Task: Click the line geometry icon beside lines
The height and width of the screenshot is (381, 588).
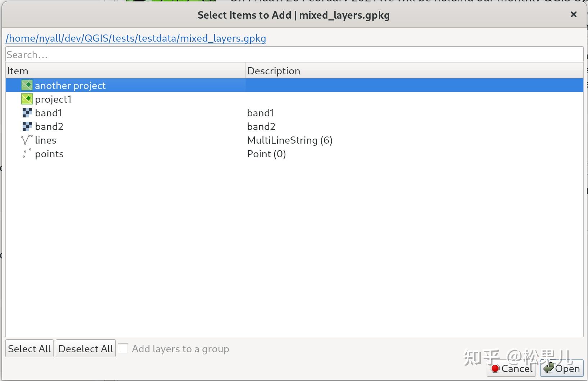Action: tap(27, 140)
